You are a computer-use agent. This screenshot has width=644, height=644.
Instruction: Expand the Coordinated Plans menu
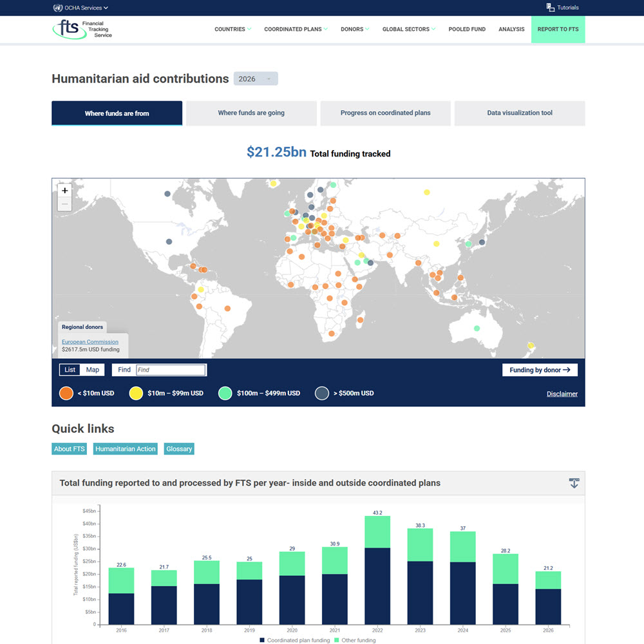pos(296,29)
